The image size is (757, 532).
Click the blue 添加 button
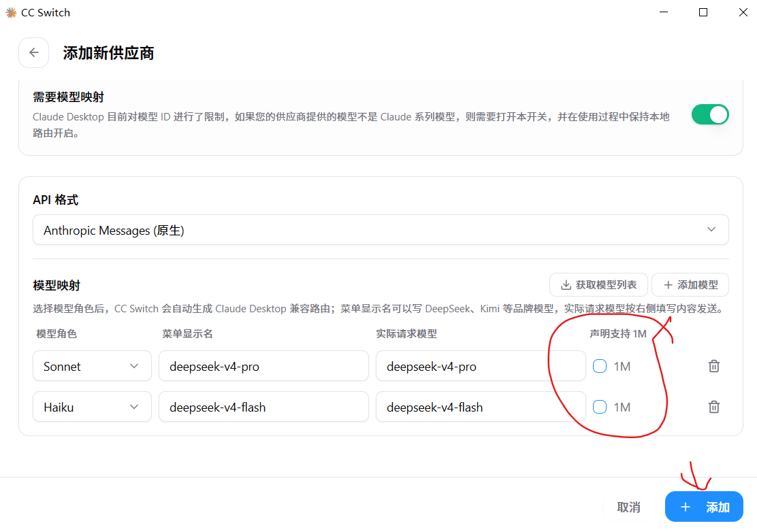click(704, 507)
